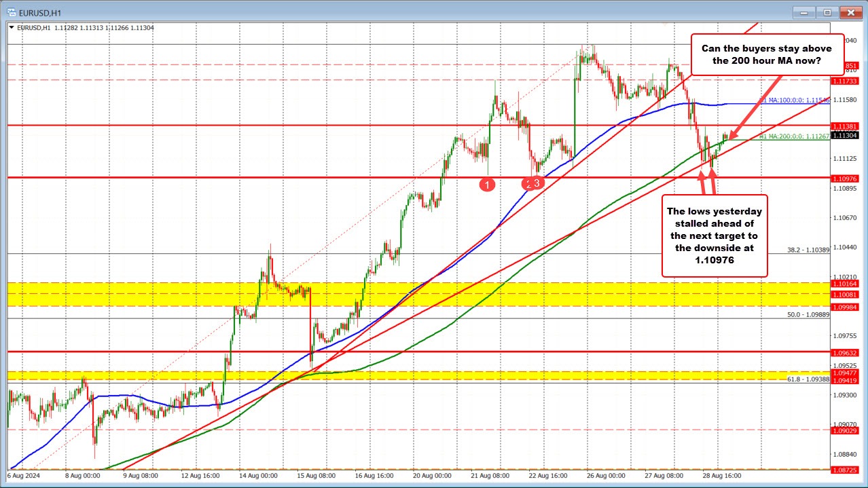This screenshot has height=488, width=868.
Task: Expand the EURUSD,H1 quote line dropdown arrow
Action: (x=12, y=28)
